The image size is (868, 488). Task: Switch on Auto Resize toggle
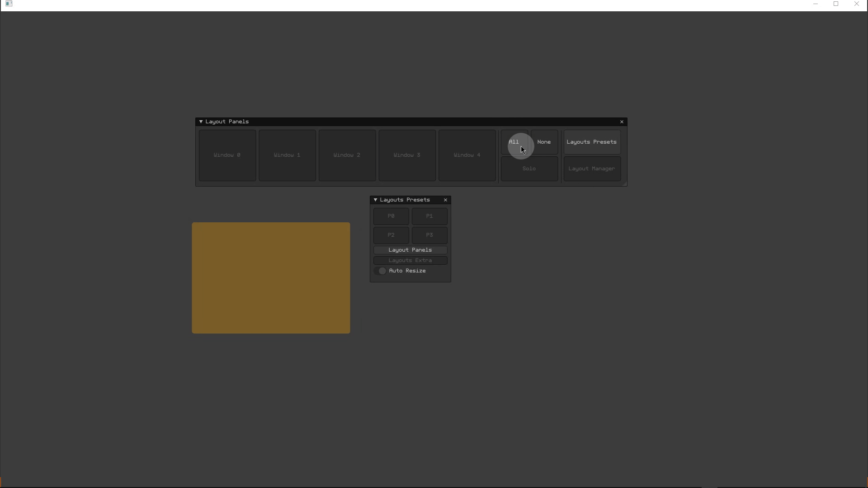point(380,271)
